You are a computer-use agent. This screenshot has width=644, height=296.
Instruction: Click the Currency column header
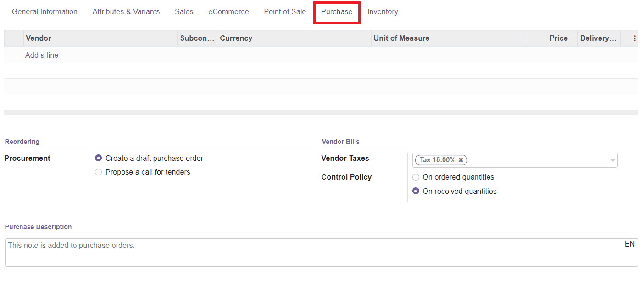[x=236, y=38]
